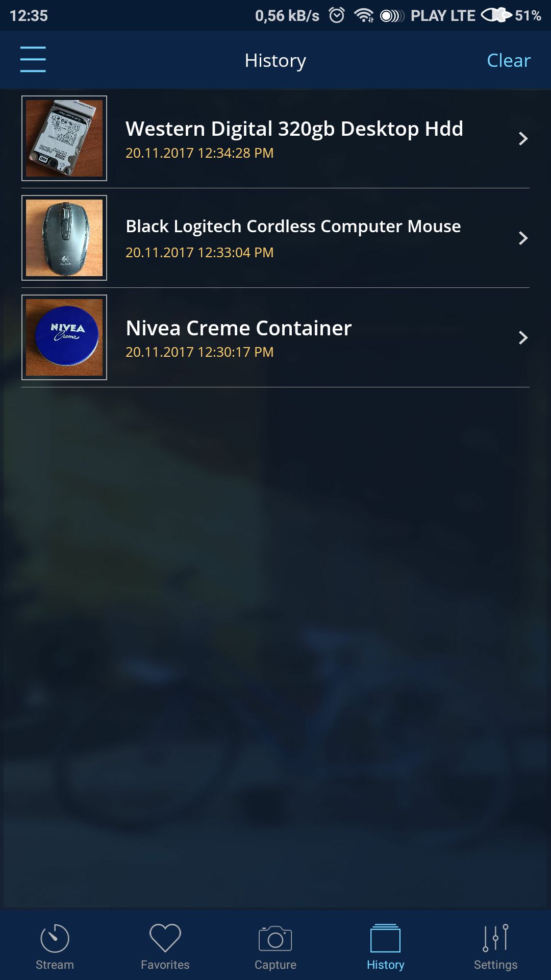
Task: Expand Logitech Mouse entry chevron
Action: point(523,238)
